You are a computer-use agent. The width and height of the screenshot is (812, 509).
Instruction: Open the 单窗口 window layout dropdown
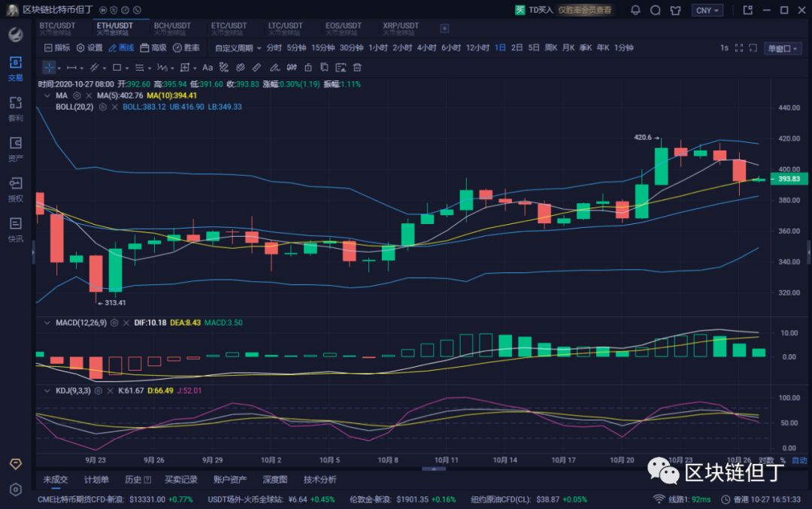click(x=784, y=48)
